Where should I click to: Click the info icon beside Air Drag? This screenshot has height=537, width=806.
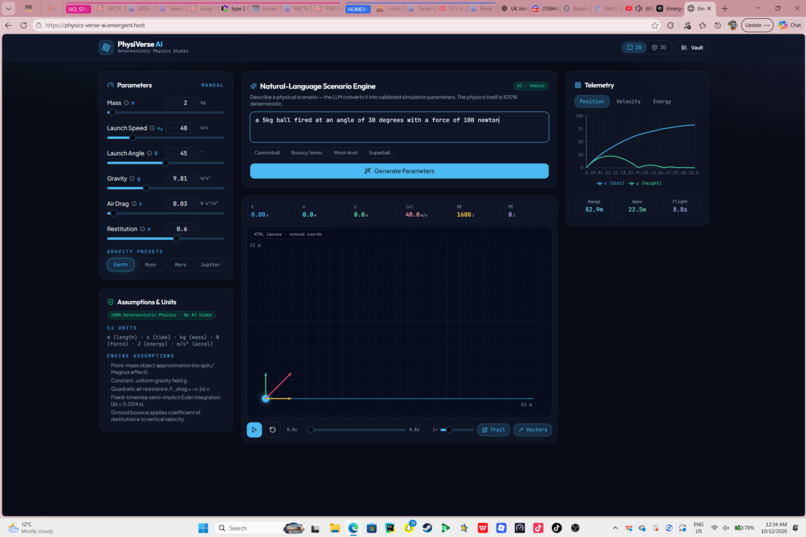click(134, 203)
